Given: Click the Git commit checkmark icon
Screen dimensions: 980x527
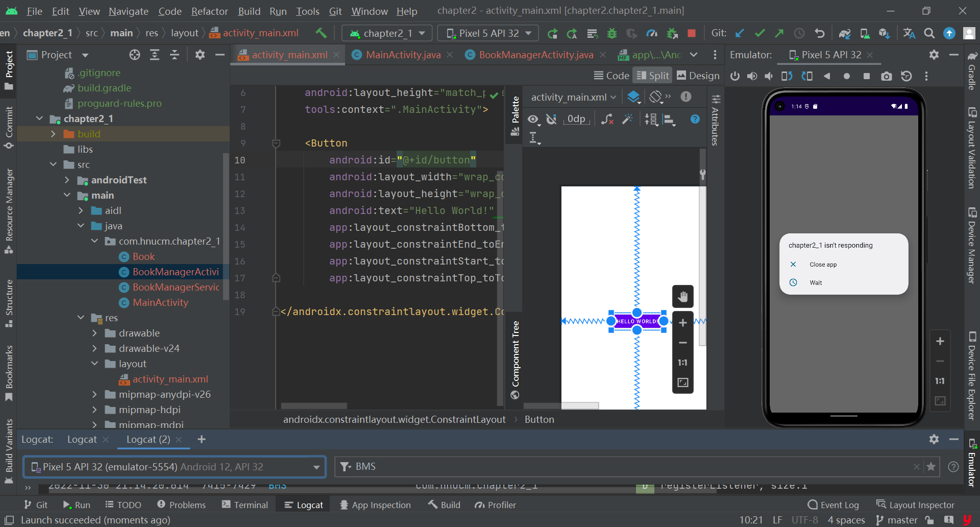Looking at the screenshot, I should [759, 33].
